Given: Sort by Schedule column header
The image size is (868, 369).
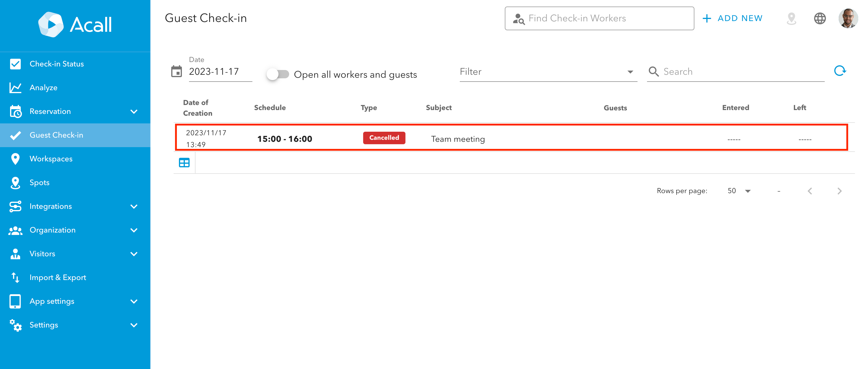Looking at the screenshot, I should (x=270, y=108).
